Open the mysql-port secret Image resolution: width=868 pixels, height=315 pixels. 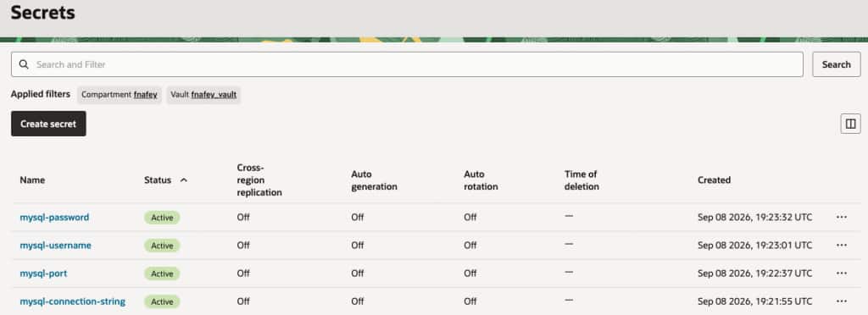(43, 274)
